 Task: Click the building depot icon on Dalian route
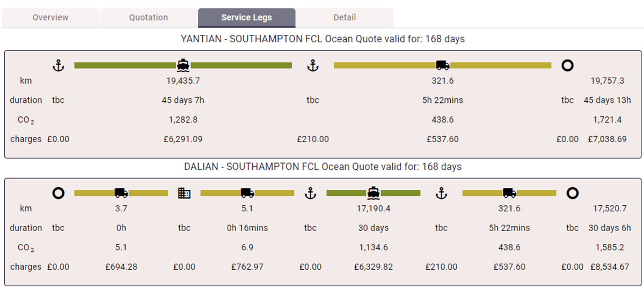click(184, 193)
